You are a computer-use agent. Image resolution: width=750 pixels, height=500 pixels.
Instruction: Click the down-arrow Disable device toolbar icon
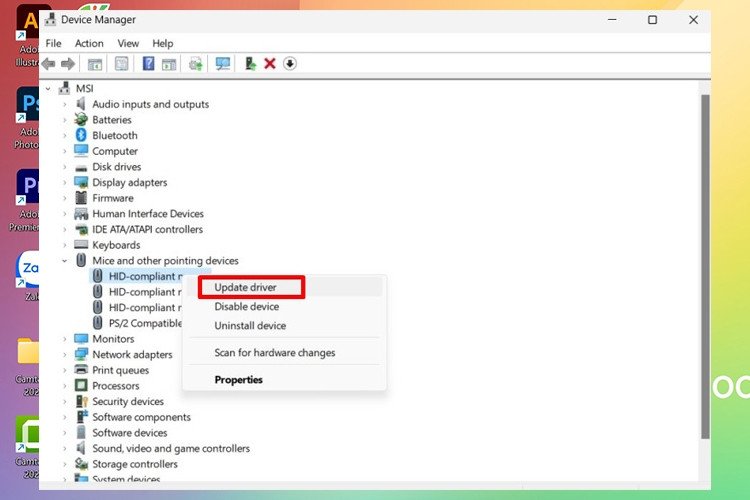(x=290, y=64)
